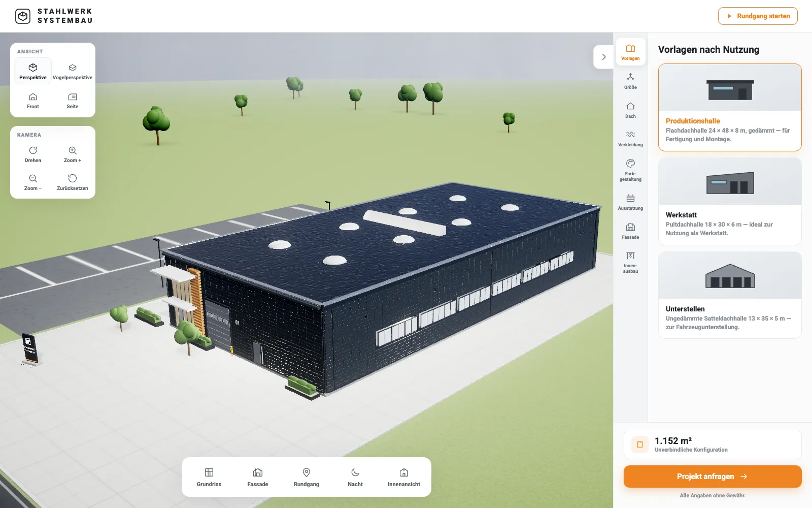Viewport: 812px width, 508px height.
Task: Open the Dach sidebar section
Action: 630,110
